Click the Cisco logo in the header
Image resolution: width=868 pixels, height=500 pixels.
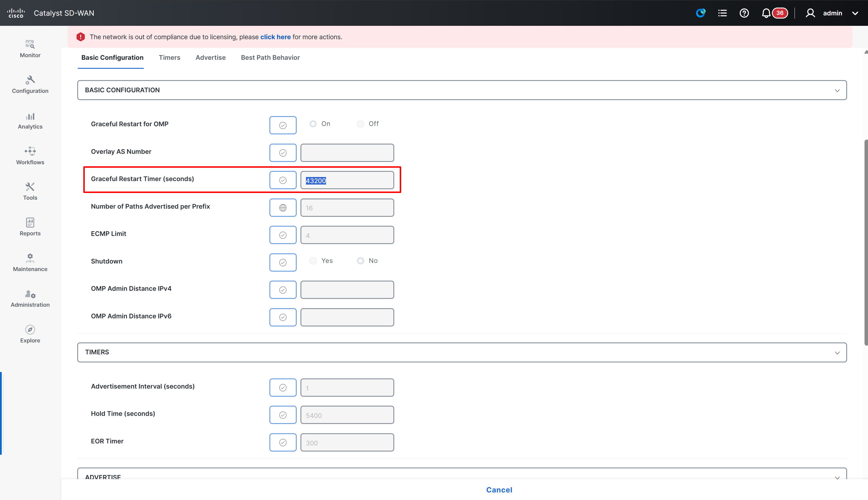coord(16,13)
